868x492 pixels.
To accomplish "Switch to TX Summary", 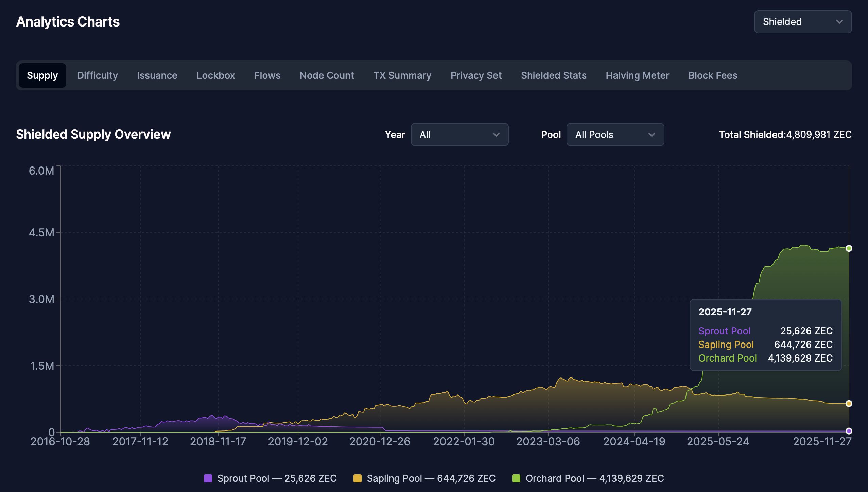I will pyautogui.click(x=402, y=75).
